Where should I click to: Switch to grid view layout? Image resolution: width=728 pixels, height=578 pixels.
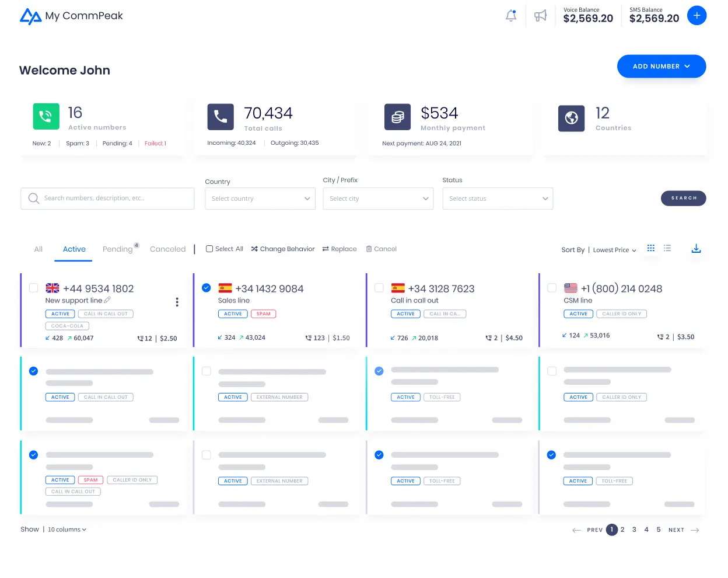point(651,248)
